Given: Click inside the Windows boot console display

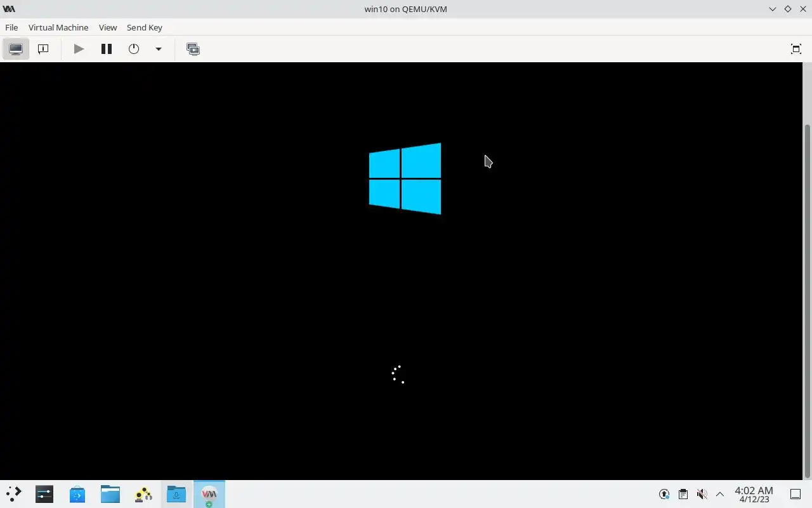Looking at the screenshot, I should pyautogui.click(x=401, y=271).
